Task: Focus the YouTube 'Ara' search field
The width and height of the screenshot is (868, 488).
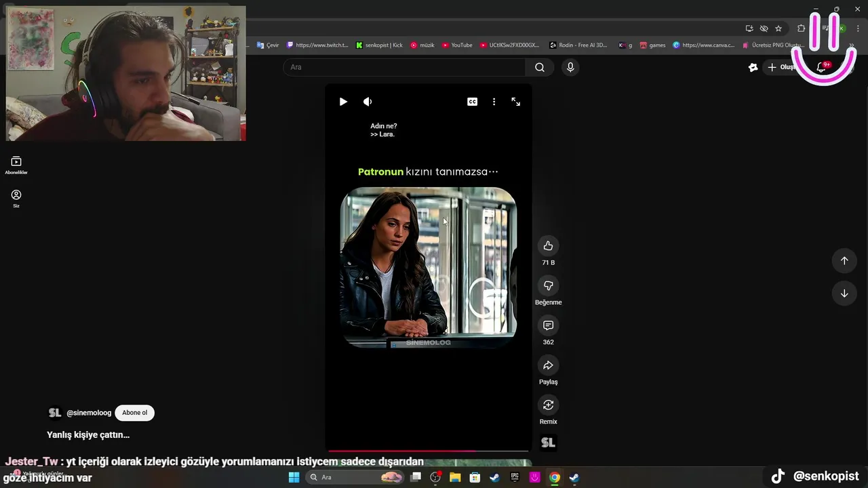Action: tap(404, 67)
